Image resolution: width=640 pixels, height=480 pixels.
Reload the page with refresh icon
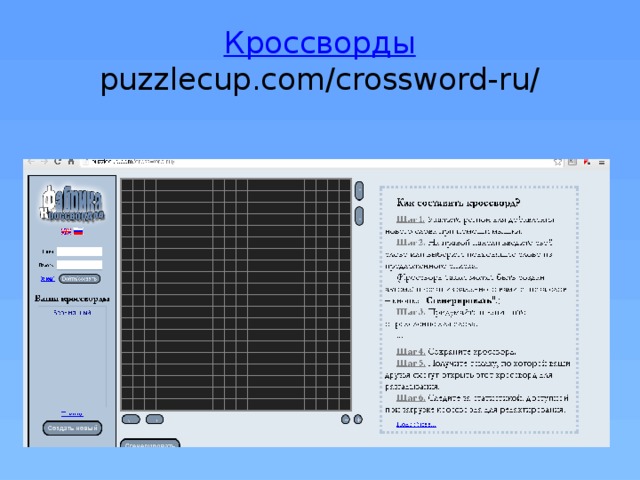[x=58, y=162]
